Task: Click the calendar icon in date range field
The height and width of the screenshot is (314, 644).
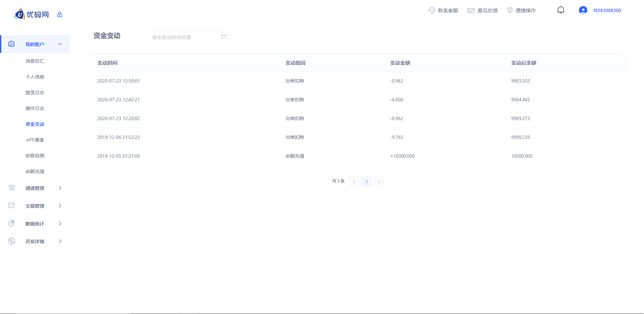Action: [x=223, y=37]
